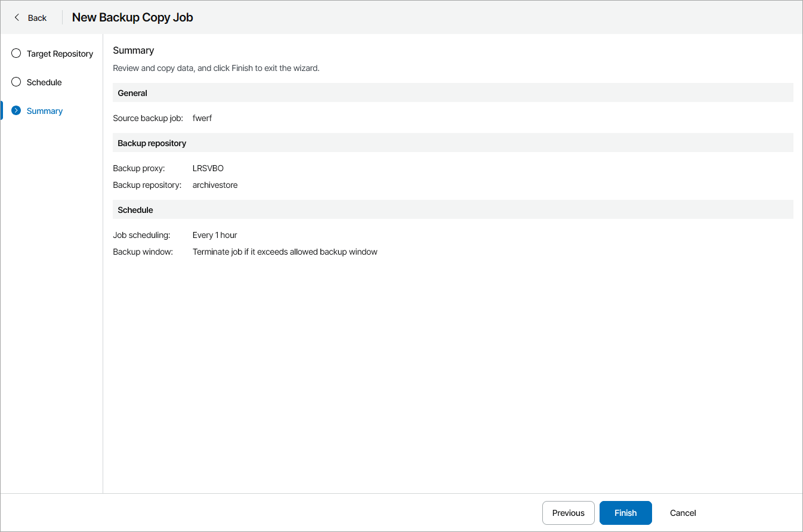Select the Schedule step circle indicator
Screen dimensions: 803x532
coord(16,82)
